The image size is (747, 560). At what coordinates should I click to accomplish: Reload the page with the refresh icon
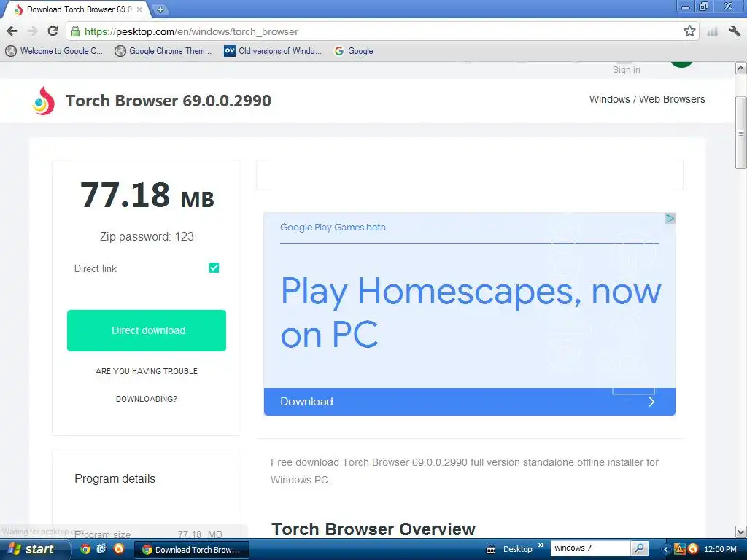point(53,31)
